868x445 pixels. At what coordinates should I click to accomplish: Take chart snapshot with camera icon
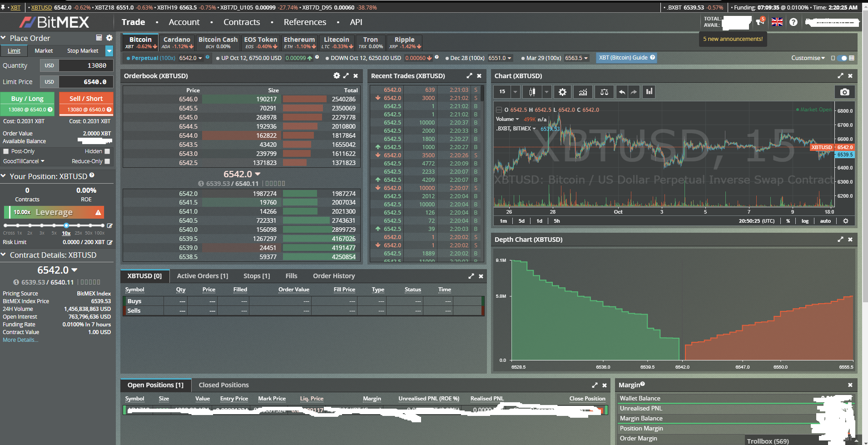(x=844, y=92)
